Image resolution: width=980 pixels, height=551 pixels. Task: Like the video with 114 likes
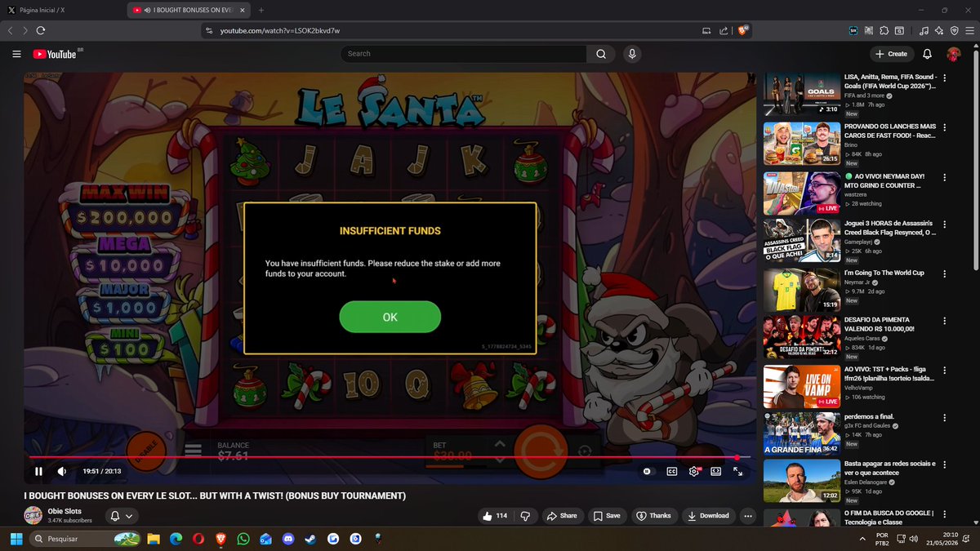pos(496,516)
